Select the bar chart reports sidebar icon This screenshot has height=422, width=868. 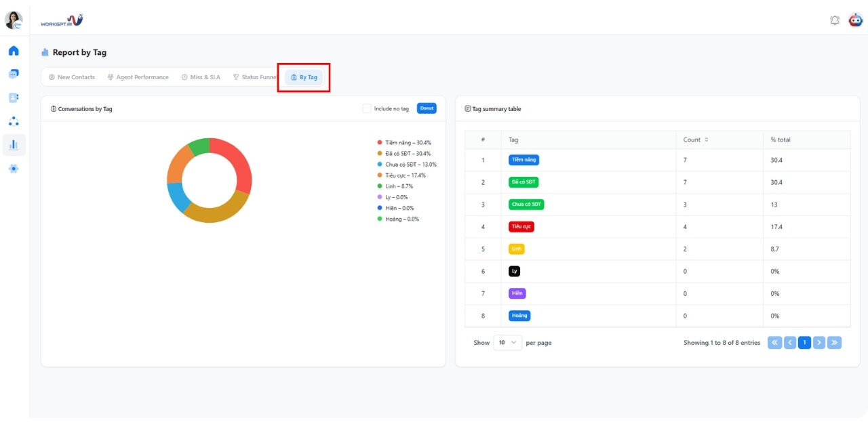pyautogui.click(x=14, y=145)
